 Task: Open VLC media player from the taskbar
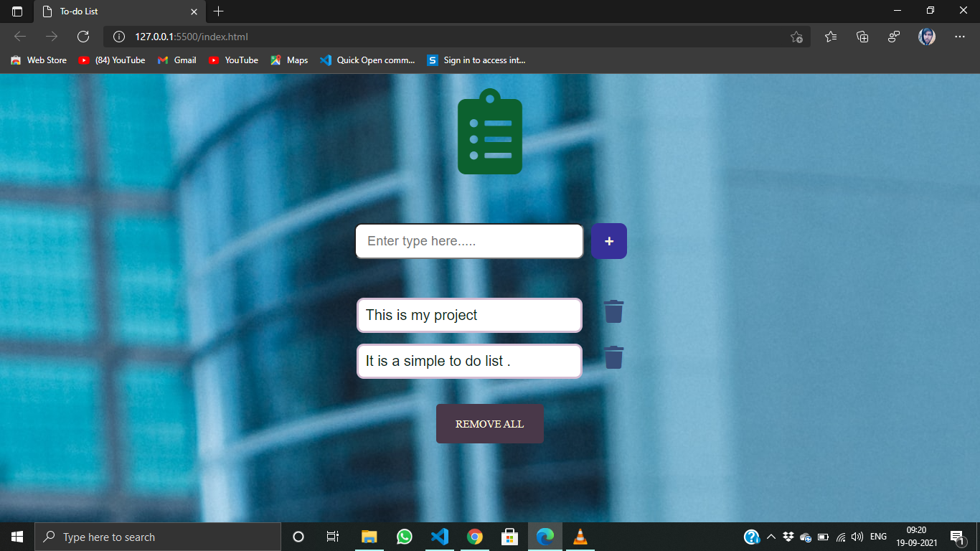[580, 537]
